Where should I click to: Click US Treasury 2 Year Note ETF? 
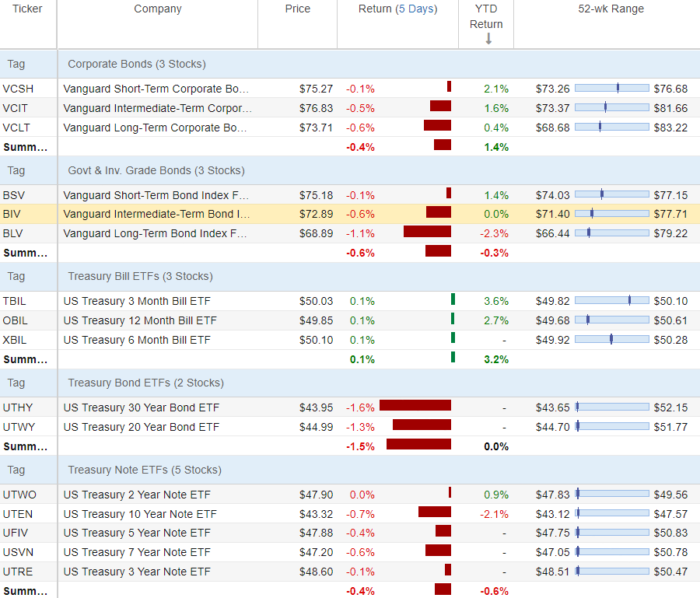click(x=137, y=495)
